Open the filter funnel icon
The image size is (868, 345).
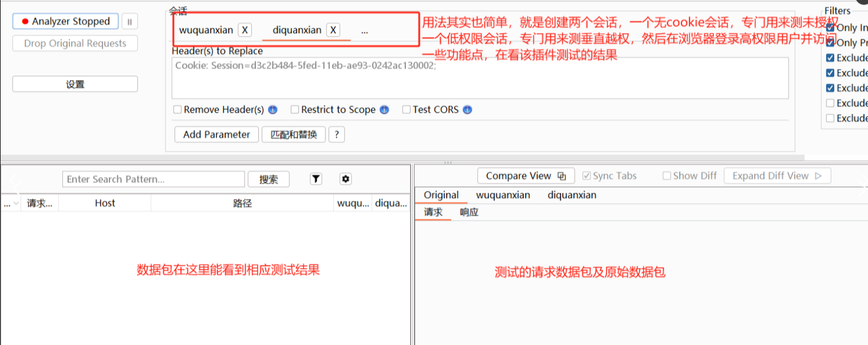click(x=316, y=179)
